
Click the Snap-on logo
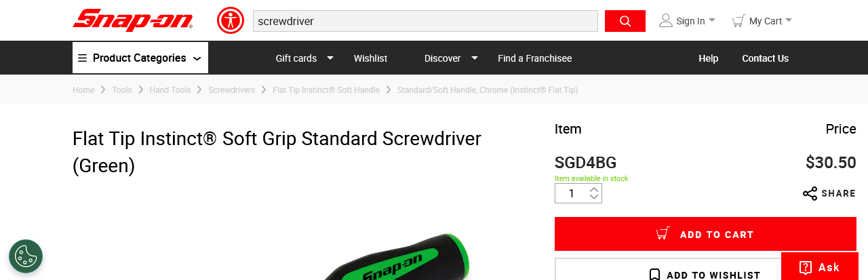[133, 20]
